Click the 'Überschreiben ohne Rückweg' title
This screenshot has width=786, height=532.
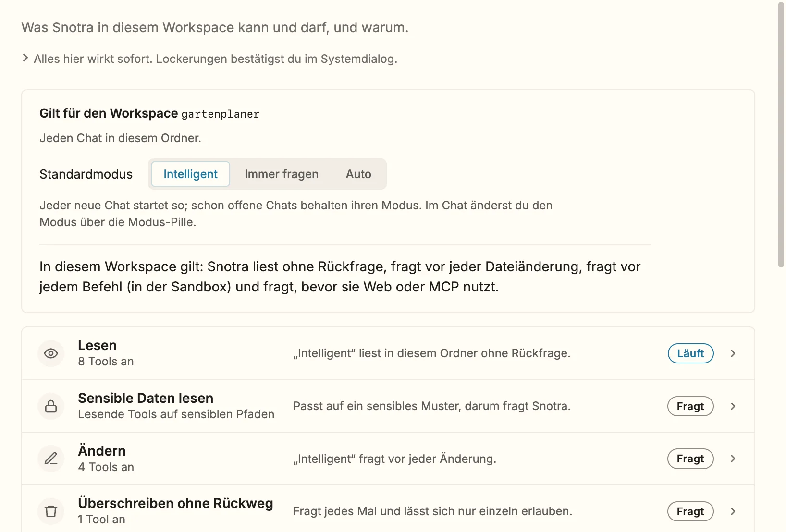click(x=175, y=503)
